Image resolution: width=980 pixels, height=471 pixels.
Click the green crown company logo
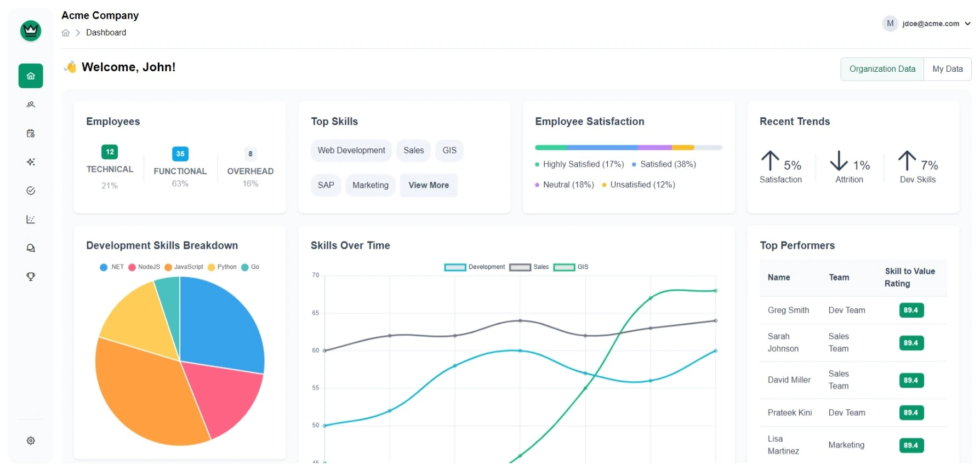31,31
